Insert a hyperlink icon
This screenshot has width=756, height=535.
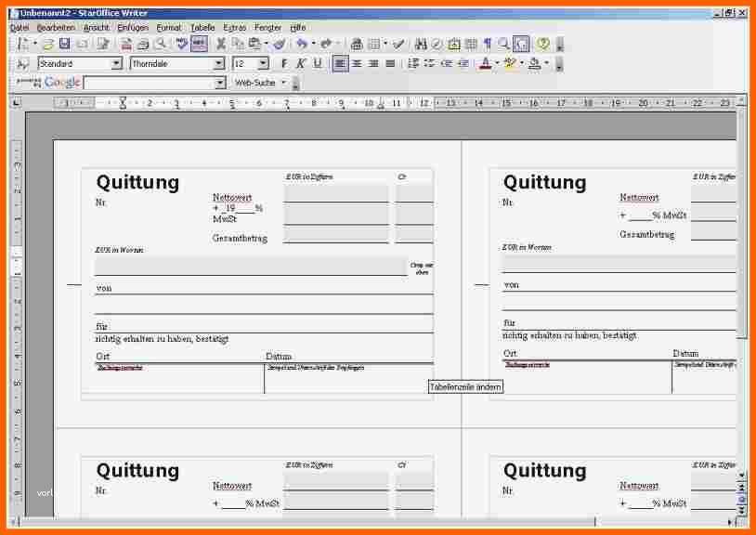357,44
